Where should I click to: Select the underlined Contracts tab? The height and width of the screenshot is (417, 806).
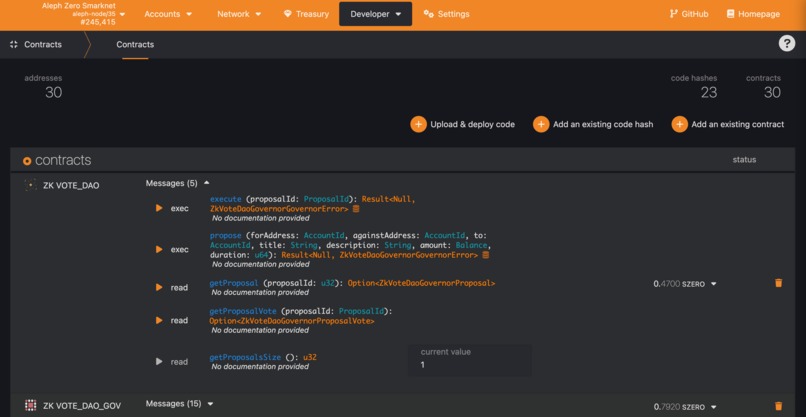tap(135, 45)
